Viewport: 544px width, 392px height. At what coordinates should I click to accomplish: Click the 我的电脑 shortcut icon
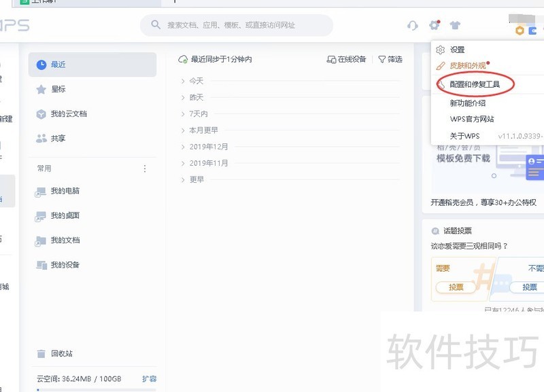(41, 192)
